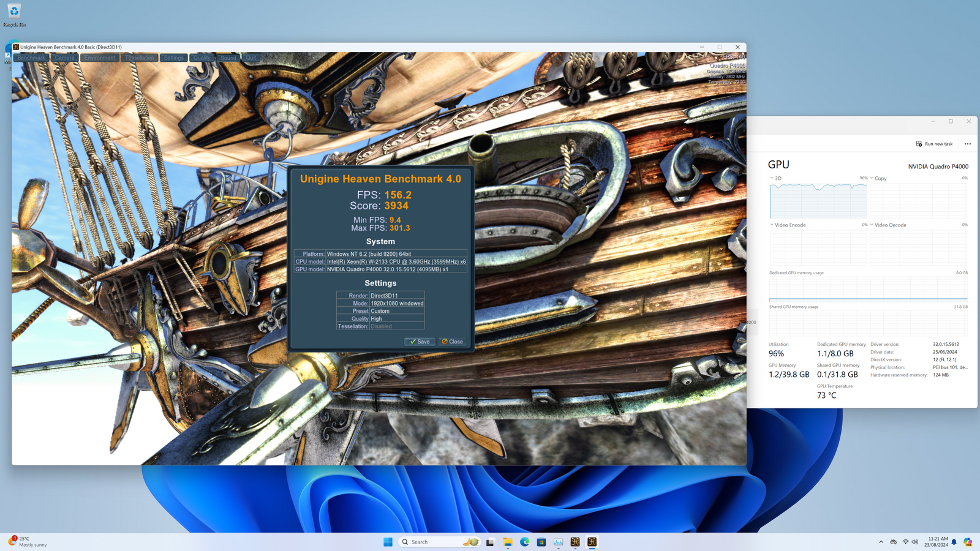Image resolution: width=980 pixels, height=551 pixels.
Task: Click Quit in the Heaven menu bar
Action: click(251, 58)
